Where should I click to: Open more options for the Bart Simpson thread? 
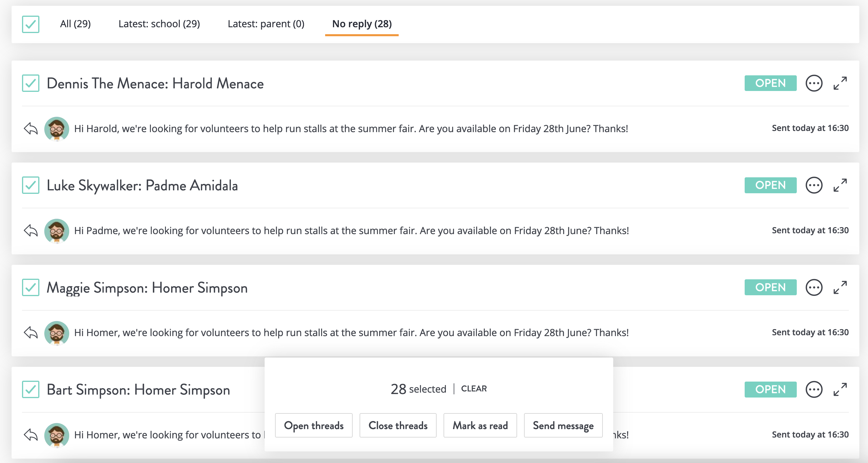click(x=814, y=389)
